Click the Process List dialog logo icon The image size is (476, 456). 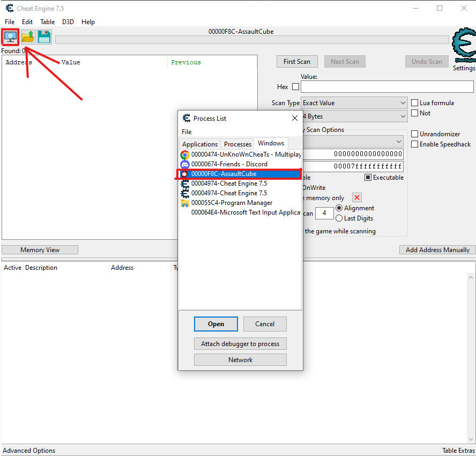[186, 118]
